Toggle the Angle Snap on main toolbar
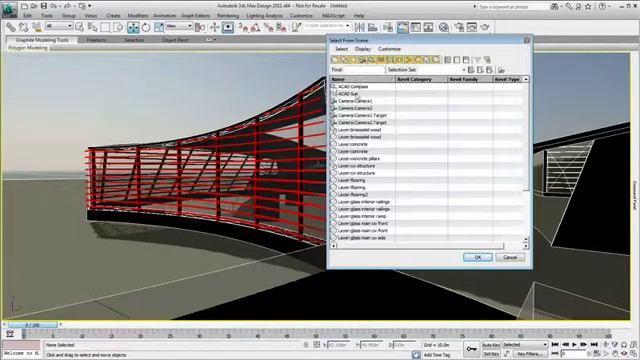 [256, 27]
